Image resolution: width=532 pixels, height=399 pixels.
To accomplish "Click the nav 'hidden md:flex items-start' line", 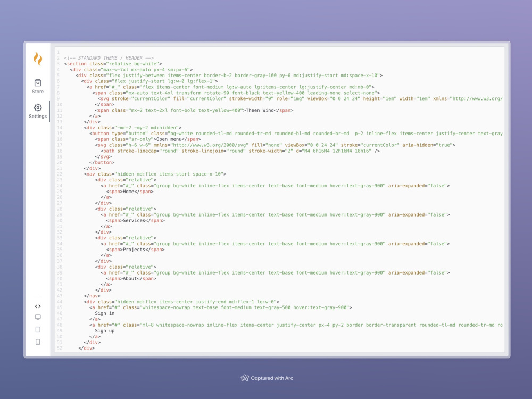I will tap(155, 174).
